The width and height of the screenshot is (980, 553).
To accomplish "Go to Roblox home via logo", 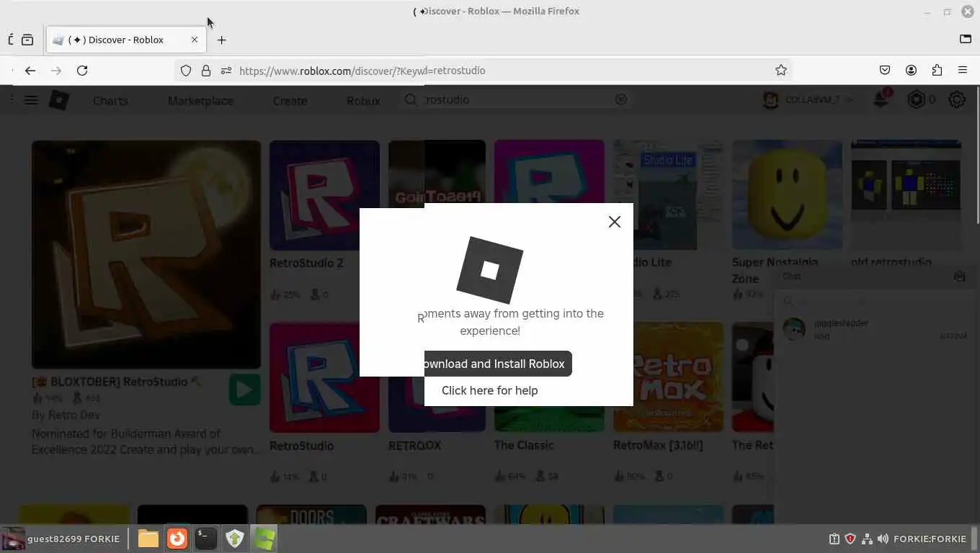I will 59,100.
